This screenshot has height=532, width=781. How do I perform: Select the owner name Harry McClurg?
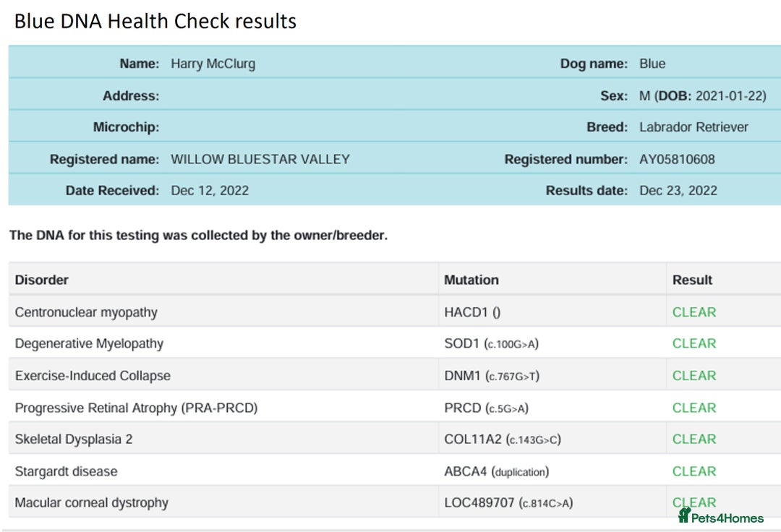(213, 64)
